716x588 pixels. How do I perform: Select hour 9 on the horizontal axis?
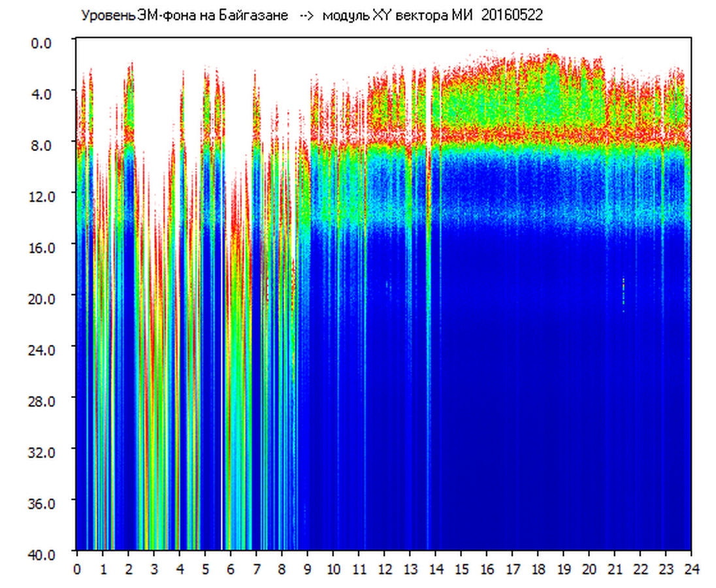(307, 569)
